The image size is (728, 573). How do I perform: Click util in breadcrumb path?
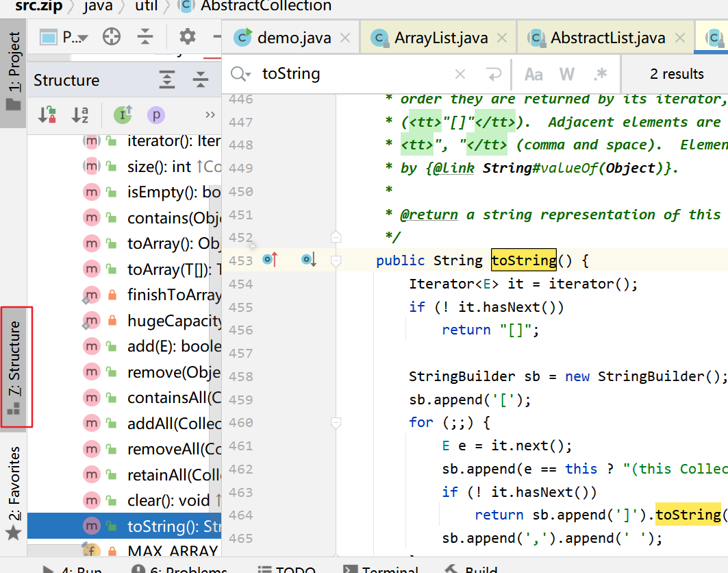point(147,5)
